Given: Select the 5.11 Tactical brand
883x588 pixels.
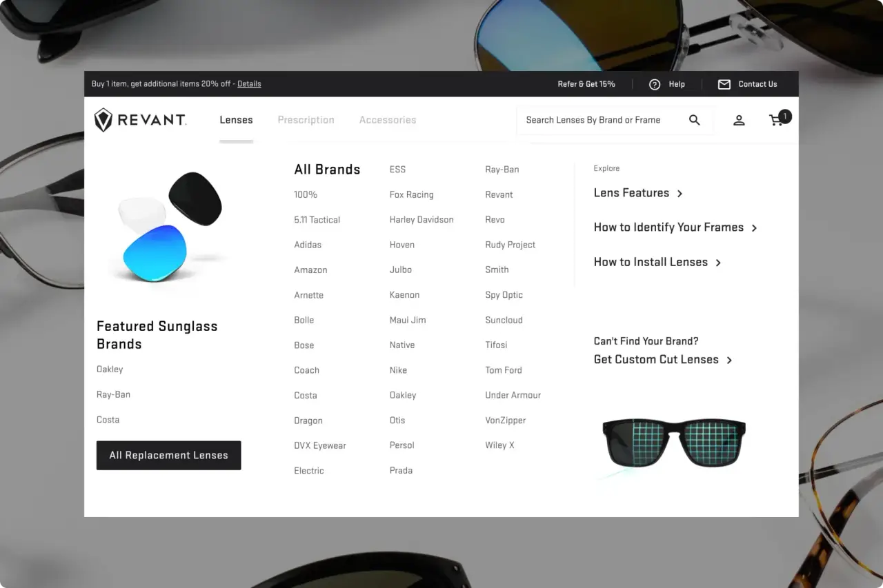Looking at the screenshot, I should click(317, 220).
